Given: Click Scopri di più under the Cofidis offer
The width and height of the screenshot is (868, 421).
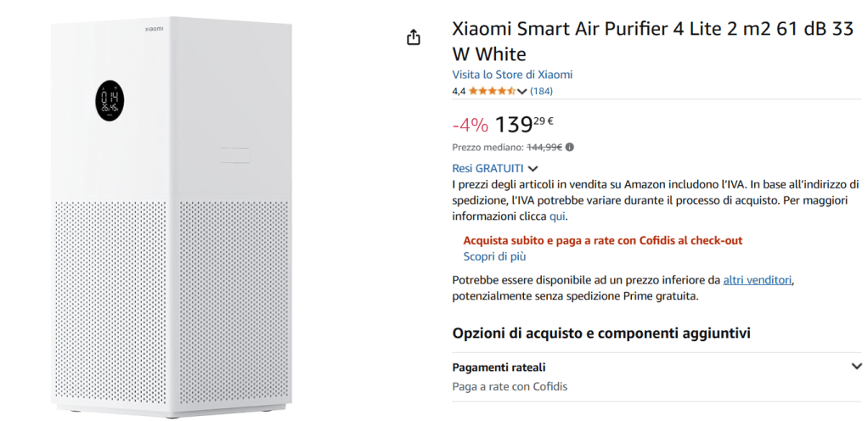Looking at the screenshot, I should 493,256.
